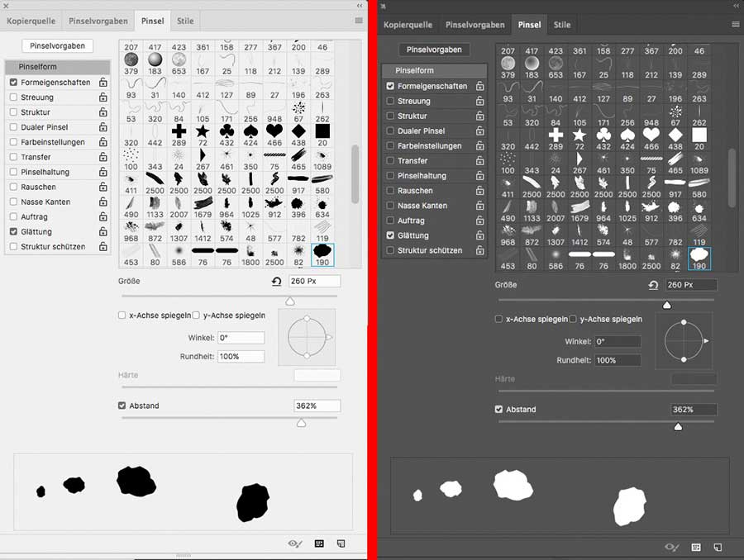Screen dimensions: 744x560
Task: Collapse dark panel with double arrow icon
Action: pyautogui.click(x=736, y=6)
